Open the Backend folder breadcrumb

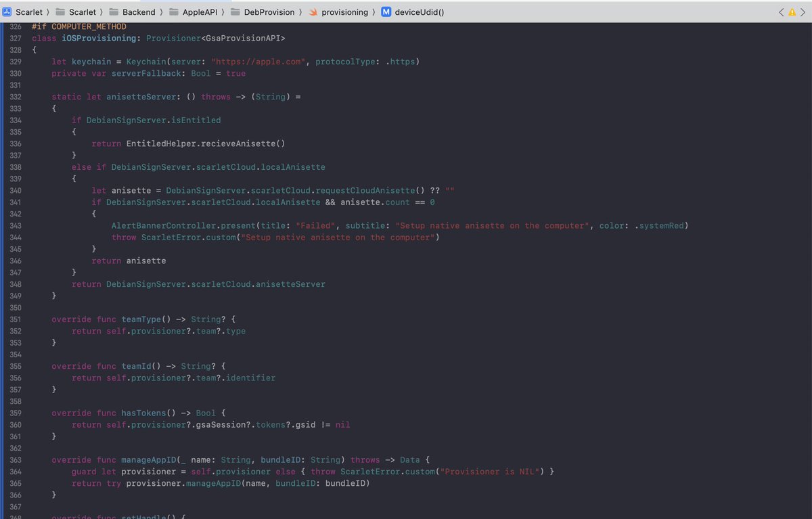click(131, 12)
